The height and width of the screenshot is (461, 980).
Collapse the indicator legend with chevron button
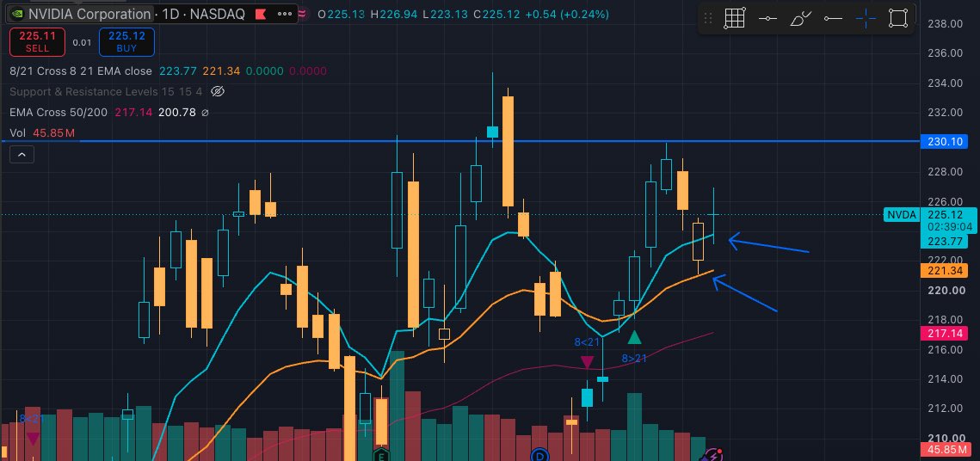[x=22, y=154]
